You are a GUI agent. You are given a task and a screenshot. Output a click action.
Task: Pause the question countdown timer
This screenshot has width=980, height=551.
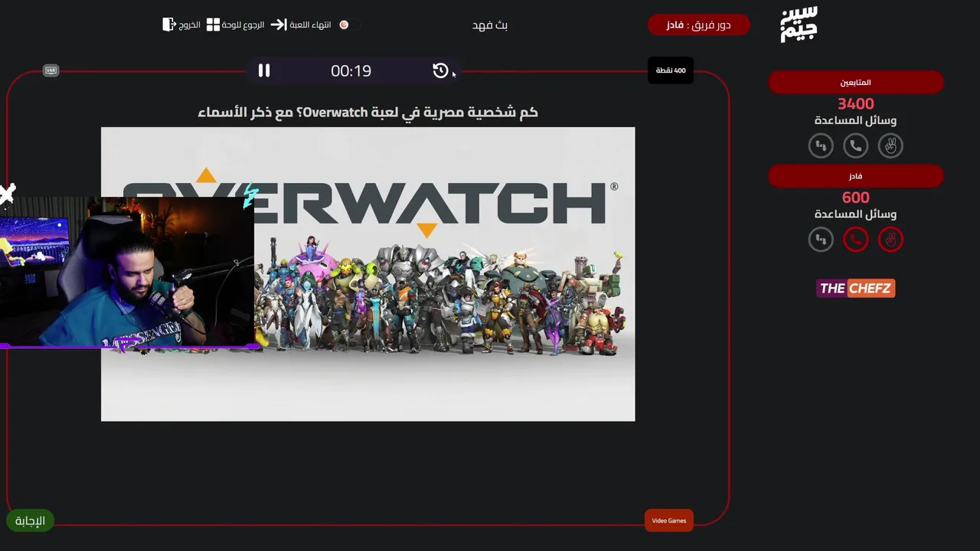(264, 70)
